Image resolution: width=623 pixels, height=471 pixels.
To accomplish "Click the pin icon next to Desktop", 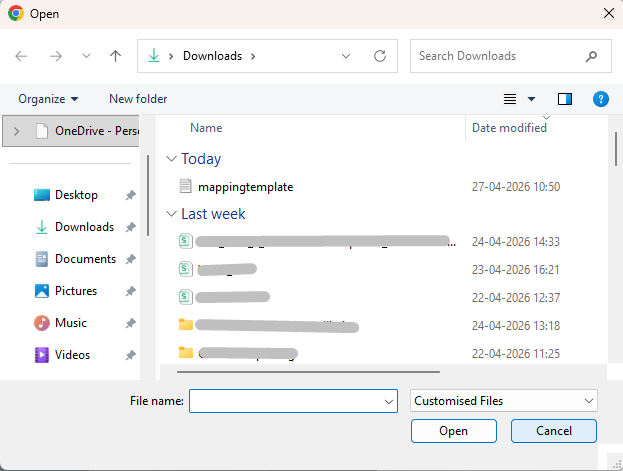I will (x=131, y=195).
